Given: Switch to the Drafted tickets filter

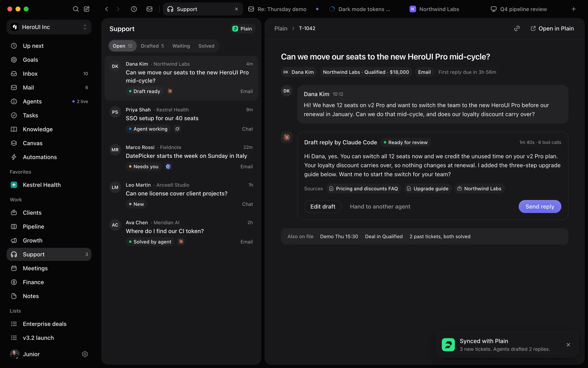Looking at the screenshot, I should [152, 46].
